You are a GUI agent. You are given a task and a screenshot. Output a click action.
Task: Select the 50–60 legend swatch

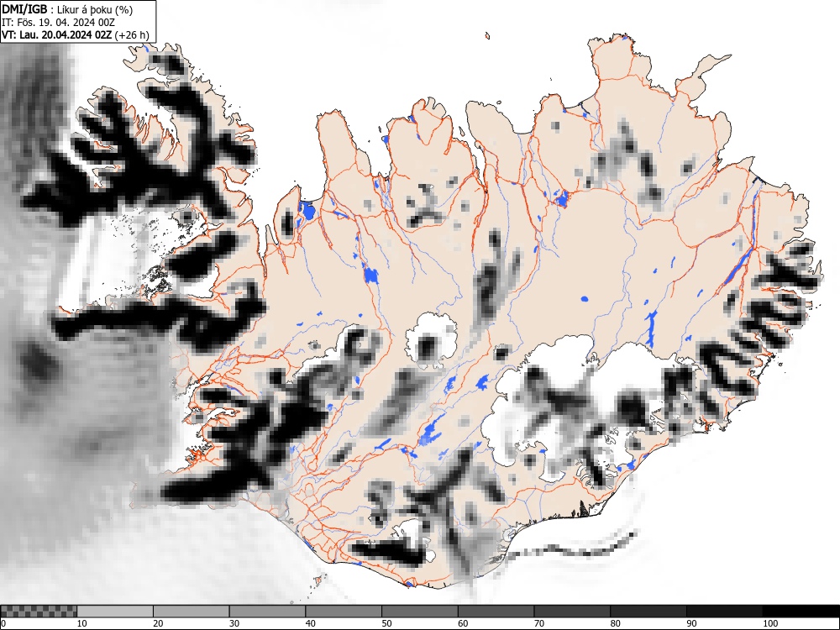(x=419, y=612)
